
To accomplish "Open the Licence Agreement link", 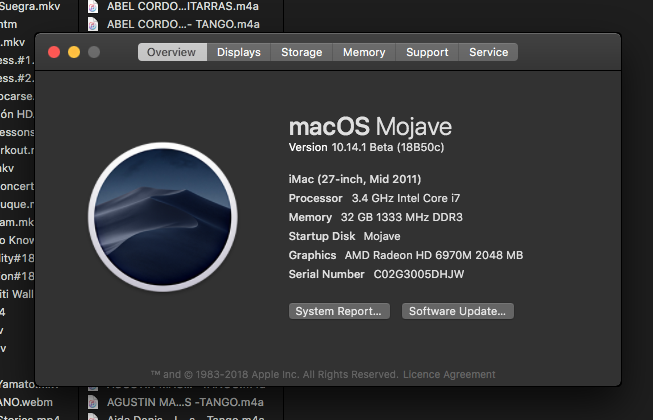I will [449, 374].
